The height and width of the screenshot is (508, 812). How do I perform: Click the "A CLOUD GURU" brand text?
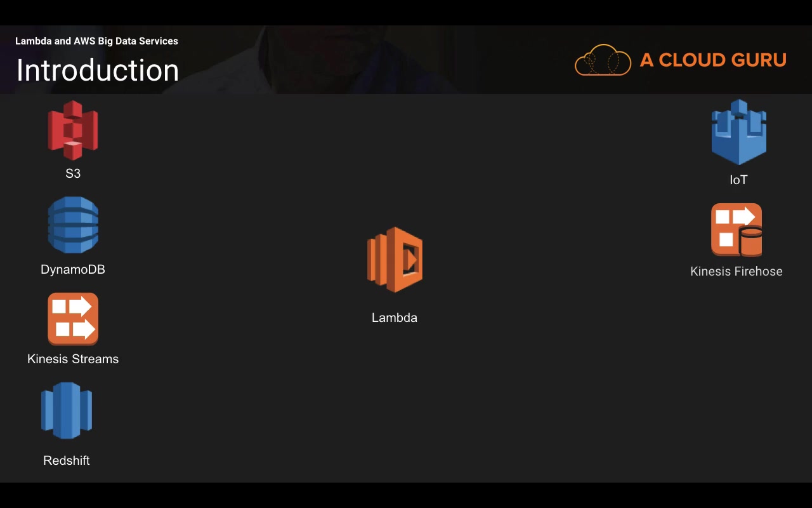[x=713, y=60]
